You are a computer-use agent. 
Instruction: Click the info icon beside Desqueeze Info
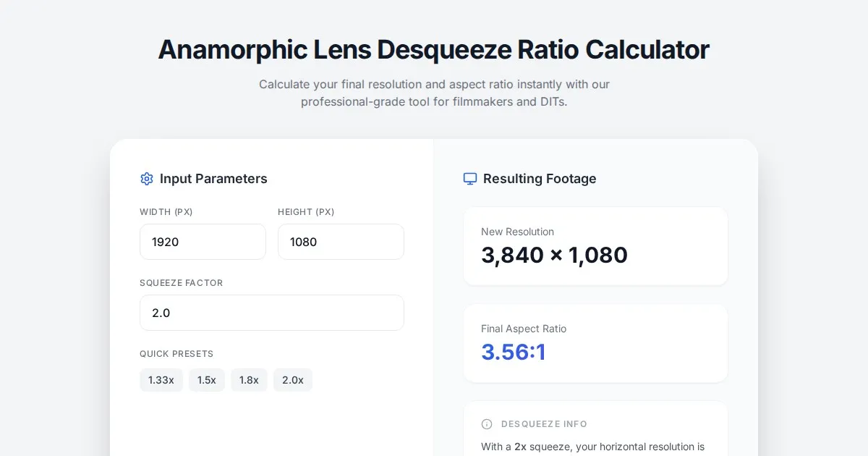coord(487,424)
